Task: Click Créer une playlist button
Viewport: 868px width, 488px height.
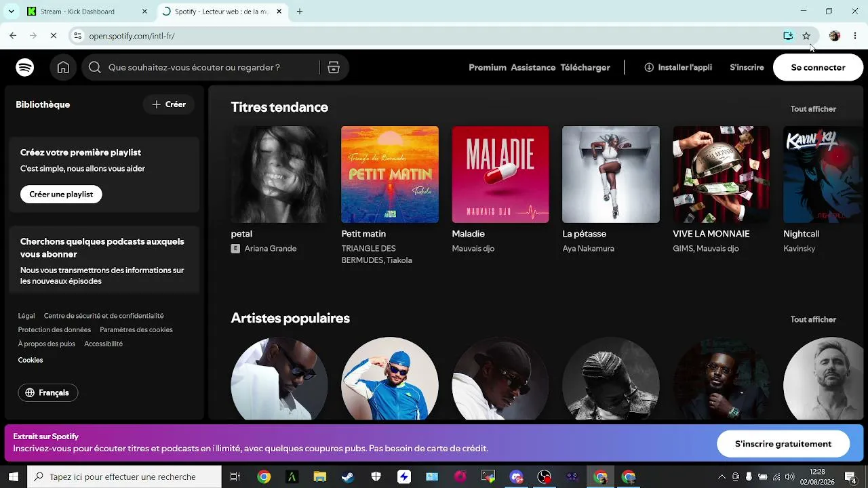Action: (61, 194)
